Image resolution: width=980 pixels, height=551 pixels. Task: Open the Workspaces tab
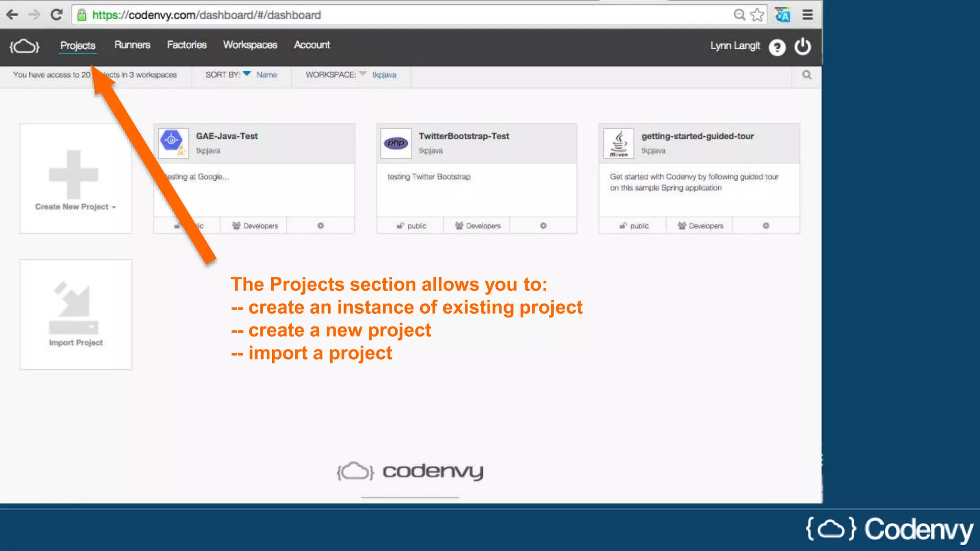(250, 45)
